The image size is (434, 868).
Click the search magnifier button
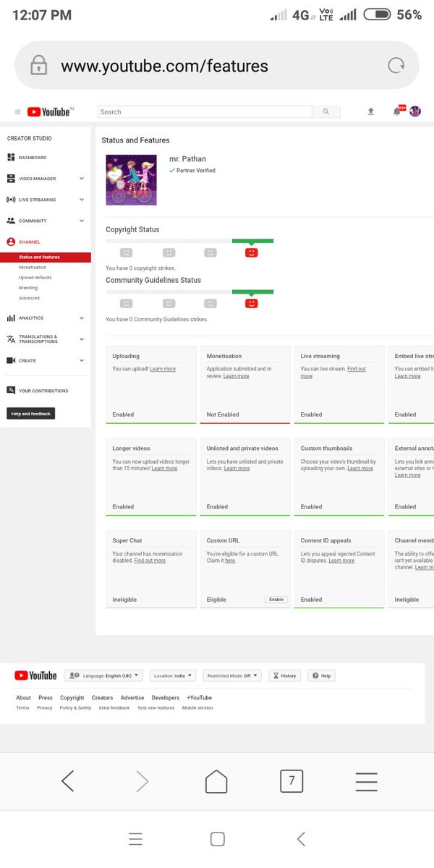pyautogui.click(x=325, y=112)
